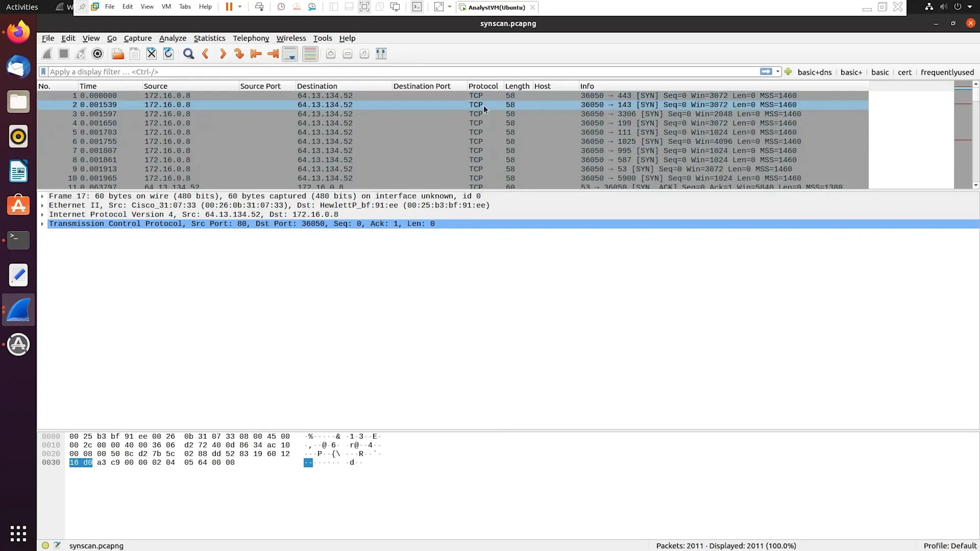The image size is (980, 551).
Task: Open Wireshark File menu
Action: pyautogui.click(x=48, y=38)
